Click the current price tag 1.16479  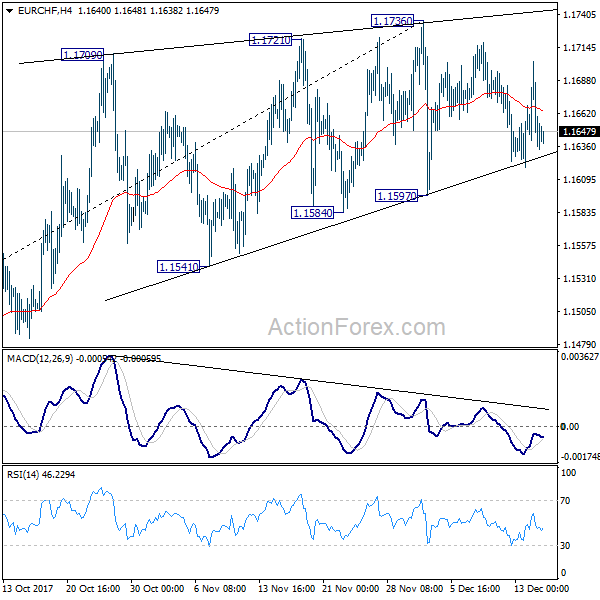(x=579, y=132)
